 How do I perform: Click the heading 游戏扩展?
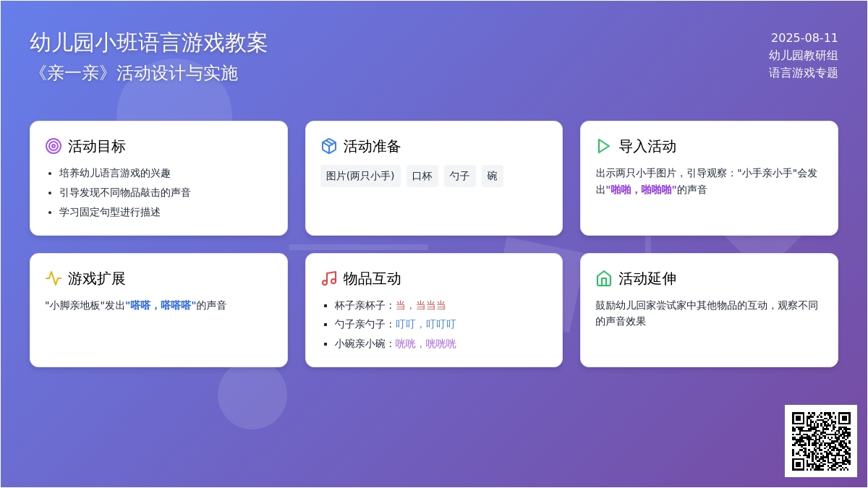pos(97,278)
